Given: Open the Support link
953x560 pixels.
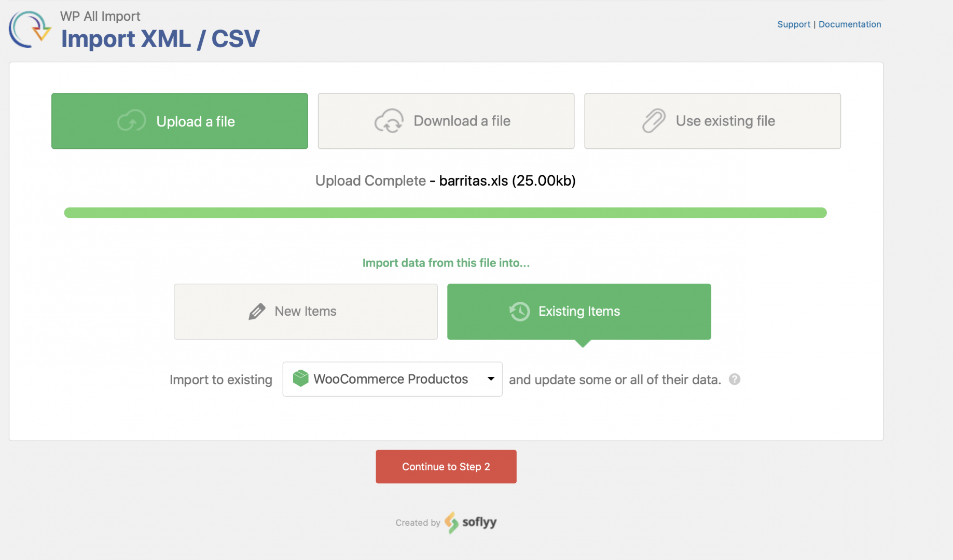Looking at the screenshot, I should click(x=794, y=24).
